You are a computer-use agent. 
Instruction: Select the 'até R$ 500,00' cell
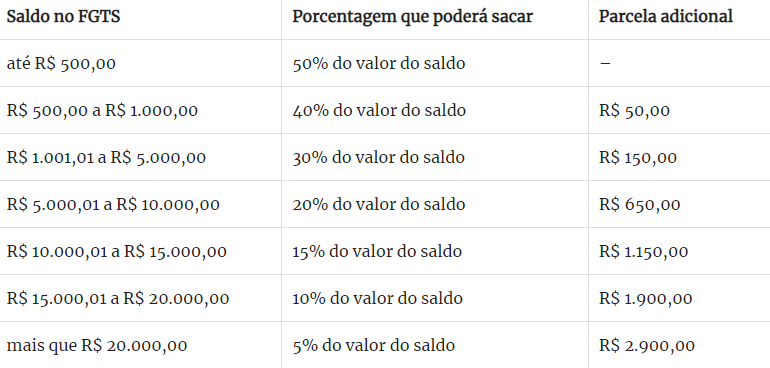61,64
